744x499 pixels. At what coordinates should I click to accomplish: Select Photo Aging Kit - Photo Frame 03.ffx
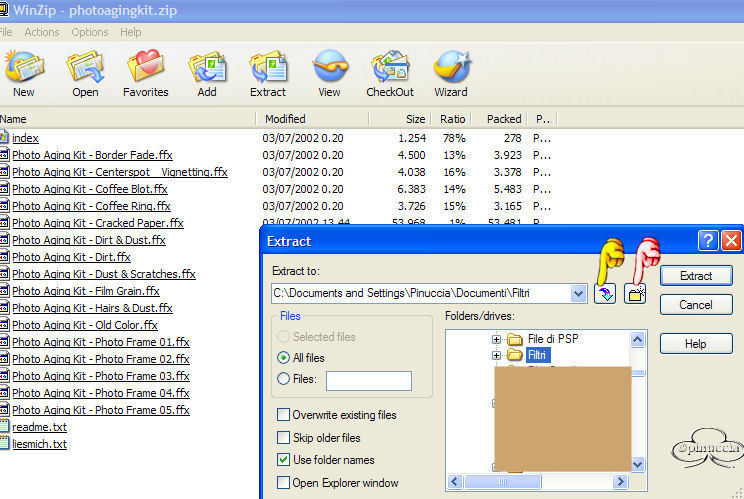pos(101,376)
